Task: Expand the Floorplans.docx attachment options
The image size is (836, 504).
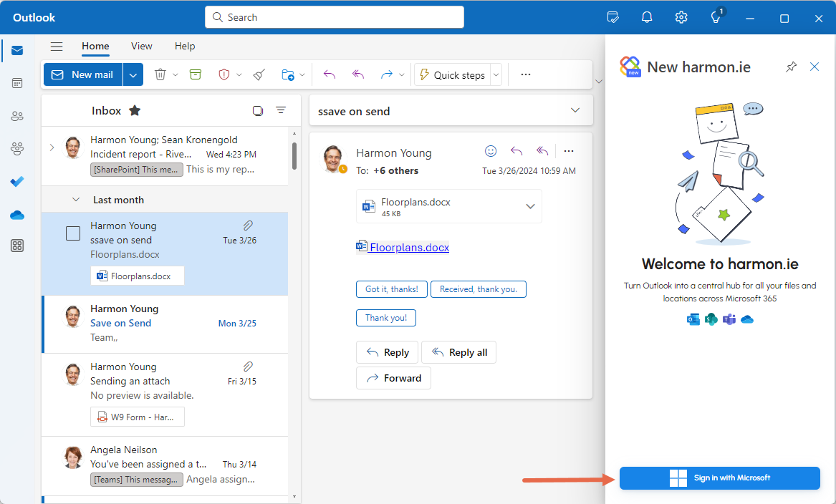Action: [x=529, y=205]
